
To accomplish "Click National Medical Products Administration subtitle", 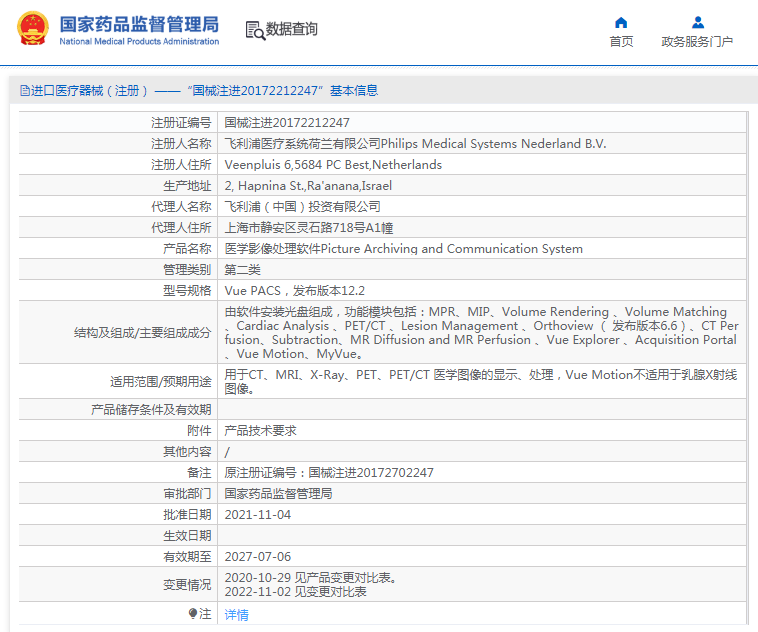I will (139, 42).
